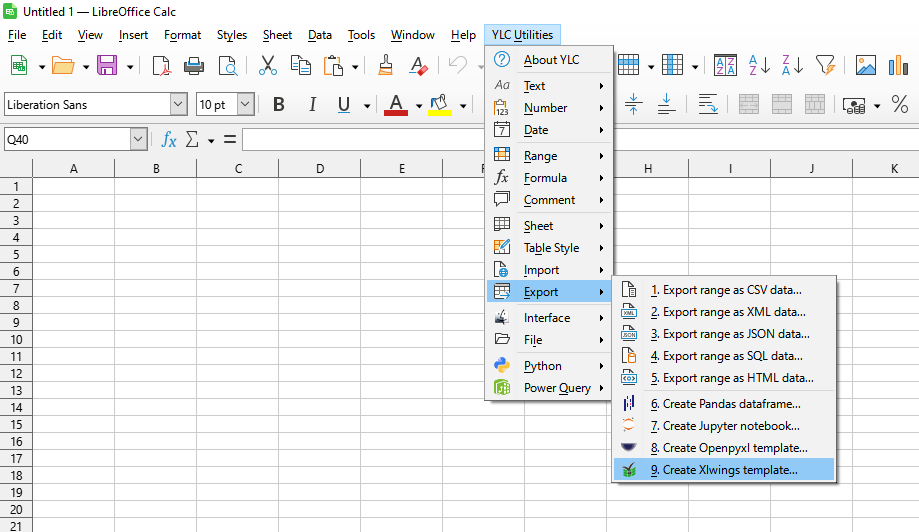This screenshot has width=919, height=532.
Task: Click the Cut scissors icon
Action: [267, 66]
